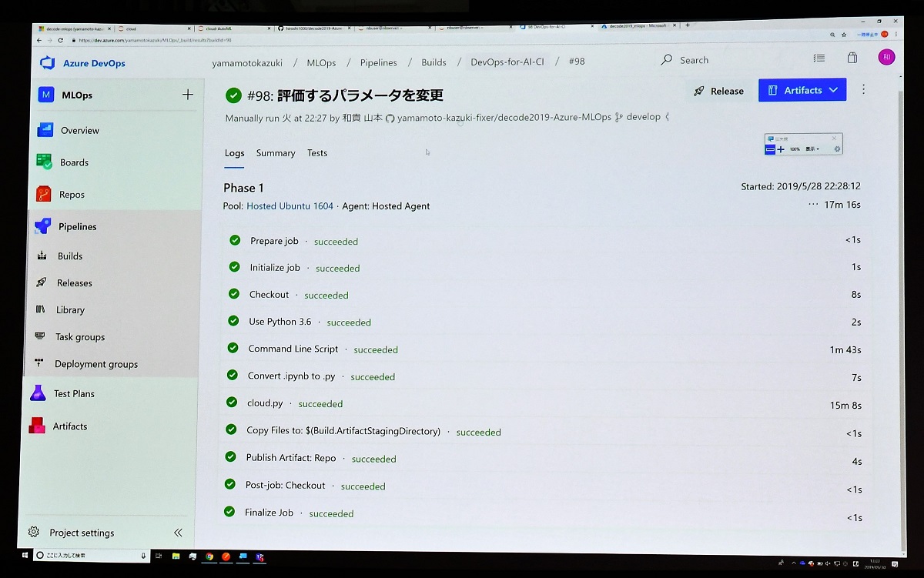The image size is (924, 578).
Task: Go to Builds breadcrumb
Action: click(x=434, y=62)
